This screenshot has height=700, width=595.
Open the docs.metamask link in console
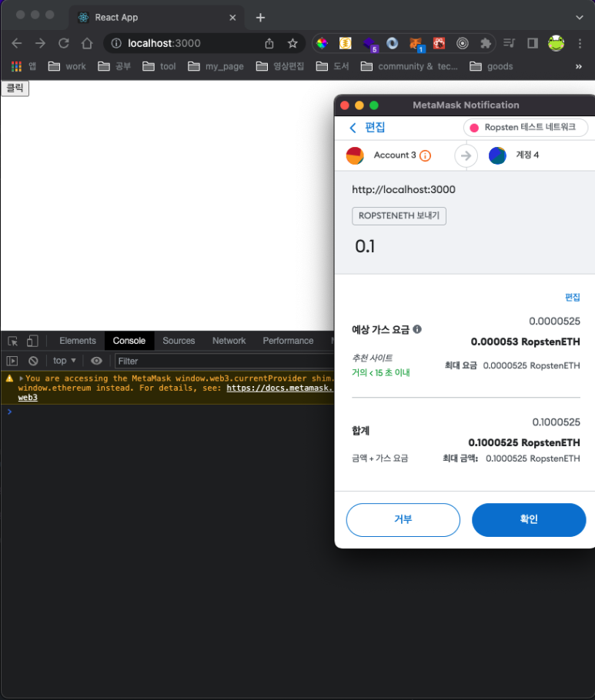tap(279, 388)
